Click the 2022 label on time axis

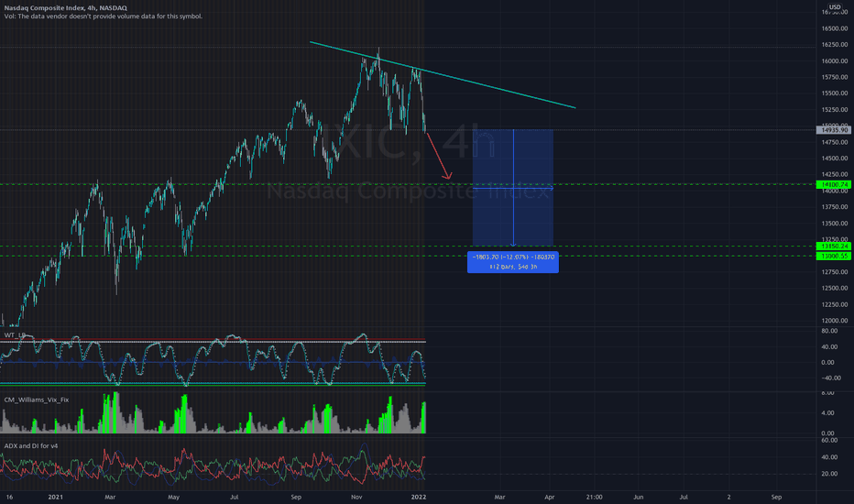(x=418, y=497)
